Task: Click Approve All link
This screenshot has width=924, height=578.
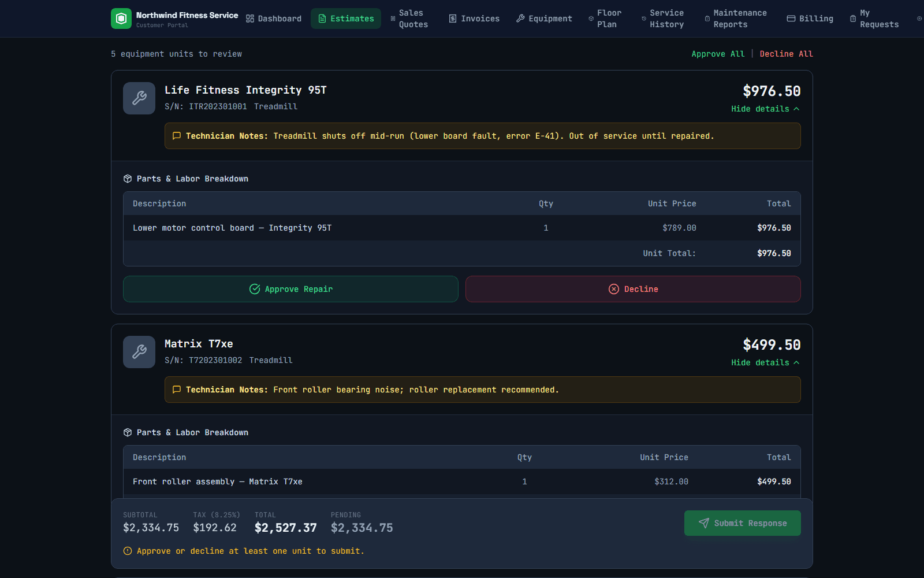Action: pos(718,54)
